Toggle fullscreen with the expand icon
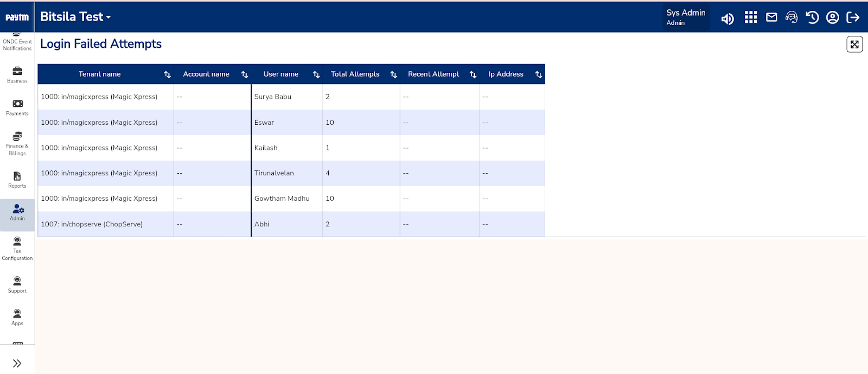 [x=854, y=45]
